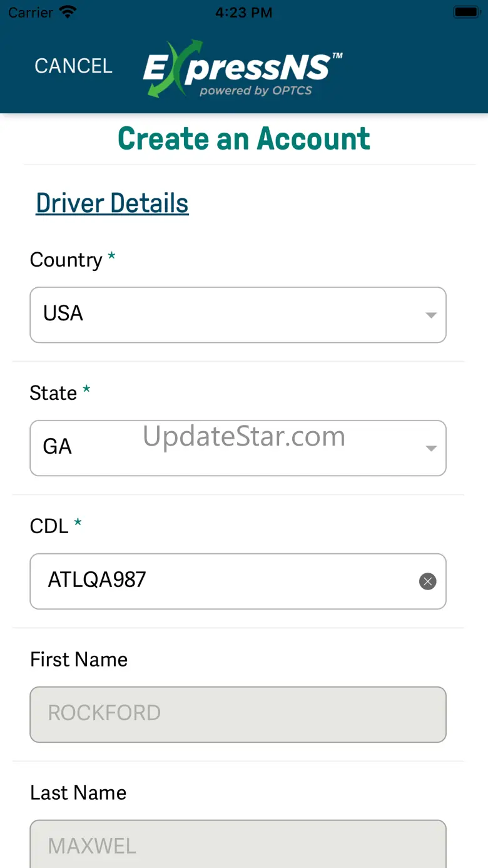Focus the CDL text field ATLQA987
This screenshot has width=488, height=868.
(225, 581)
